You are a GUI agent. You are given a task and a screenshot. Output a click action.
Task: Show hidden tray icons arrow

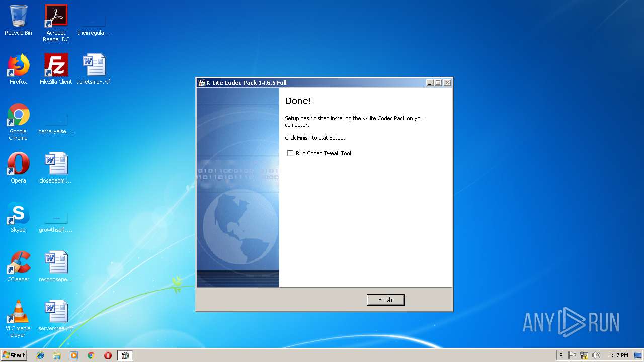(561, 355)
